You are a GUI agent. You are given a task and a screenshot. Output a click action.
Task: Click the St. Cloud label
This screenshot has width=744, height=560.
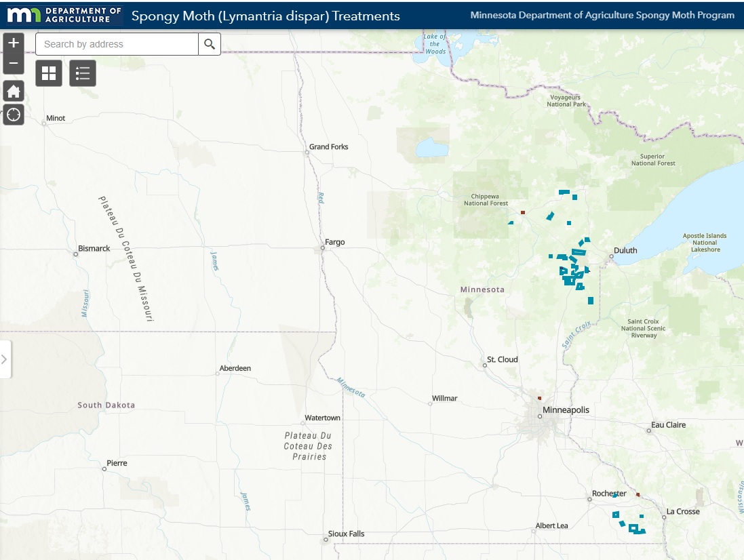click(502, 359)
